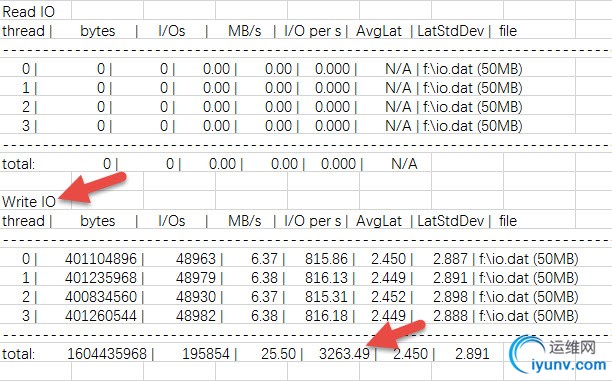Image resolution: width=612 pixels, height=381 pixels.
Task: Select I/O per s value 816.13
Action: coord(326,278)
